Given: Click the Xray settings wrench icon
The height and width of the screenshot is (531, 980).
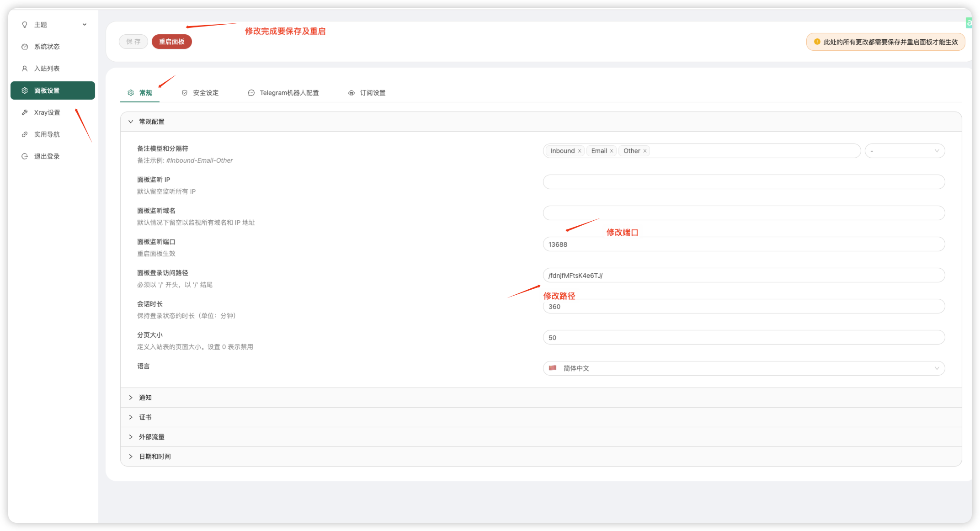Looking at the screenshot, I should (x=25, y=112).
